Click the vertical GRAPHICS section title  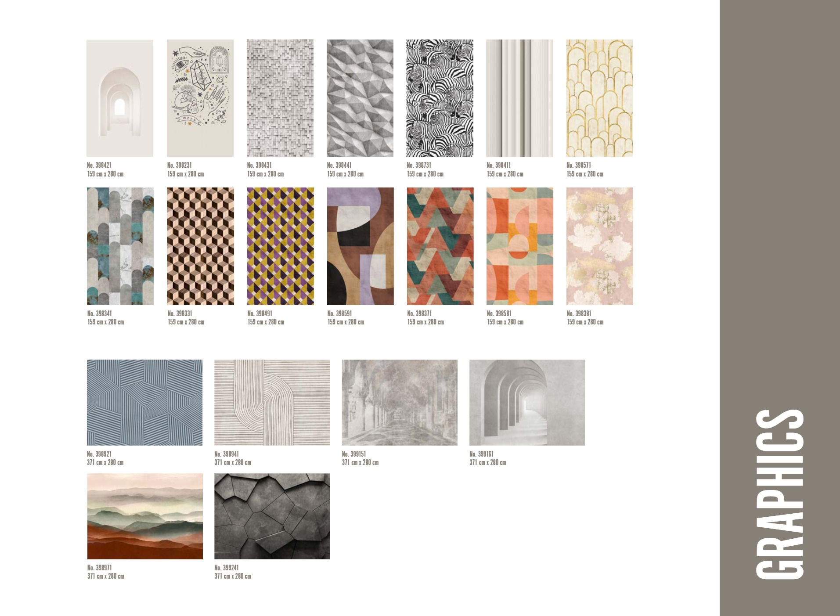click(780, 494)
